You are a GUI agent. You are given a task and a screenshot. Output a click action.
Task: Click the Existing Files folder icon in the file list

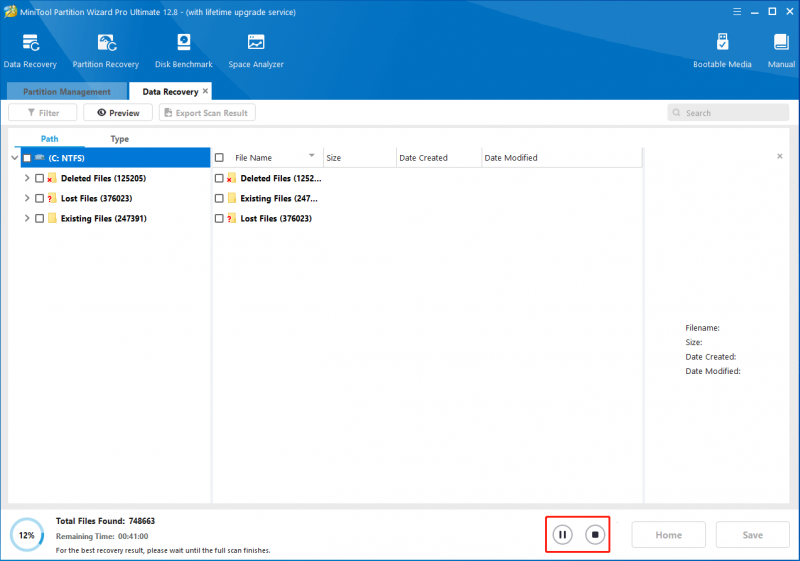point(232,198)
